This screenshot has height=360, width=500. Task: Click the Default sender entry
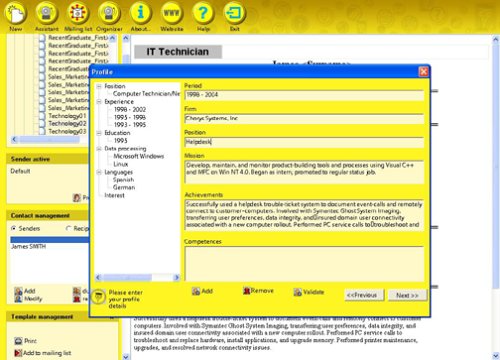click(x=20, y=171)
